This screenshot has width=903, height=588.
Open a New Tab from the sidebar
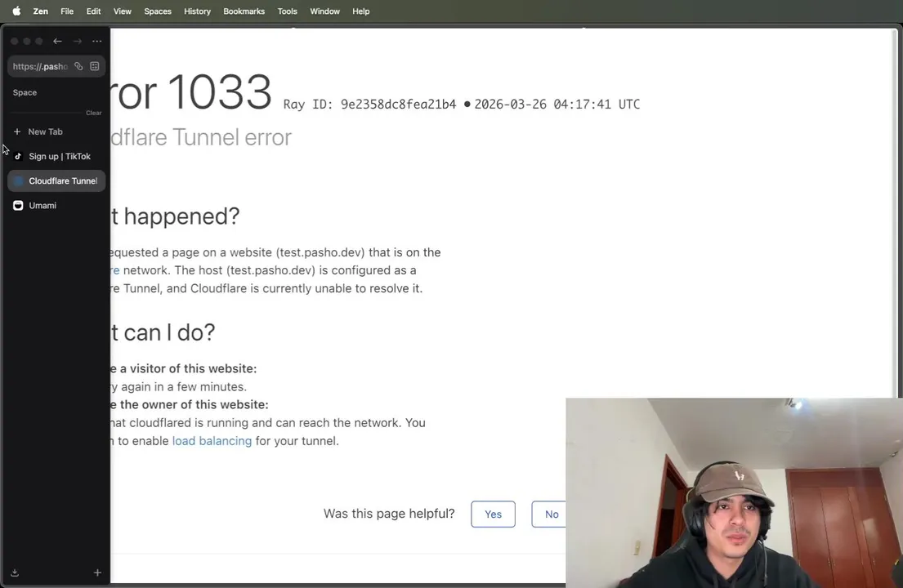point(56,131)
